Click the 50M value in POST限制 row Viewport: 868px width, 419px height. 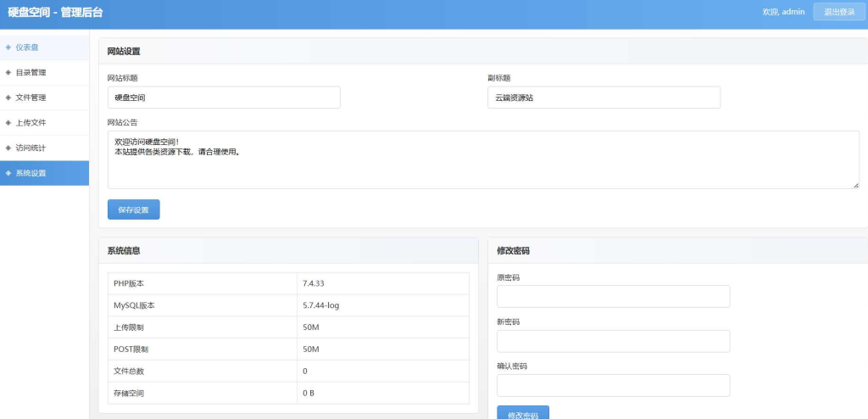click(x=311, y=349)
